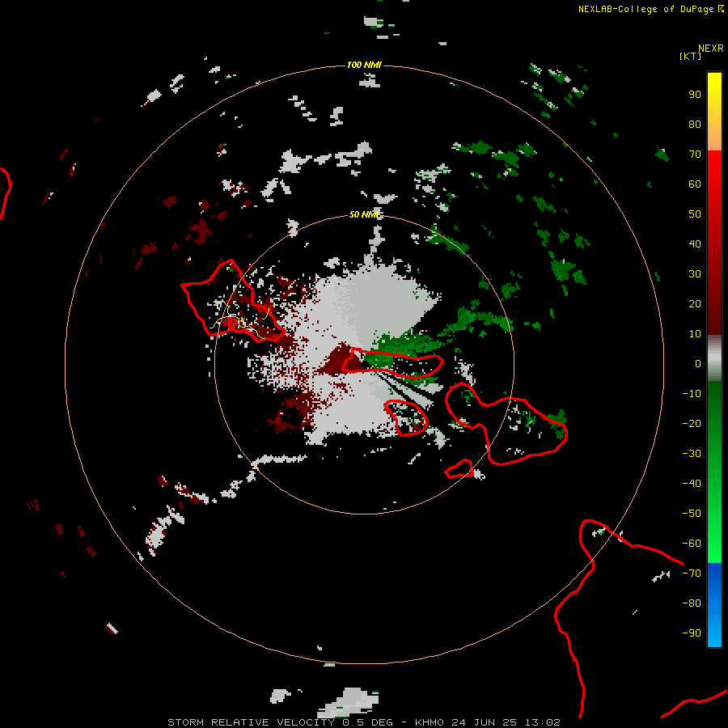The image size is (728, 728).
Task: Click the 50 NMI range ring label
Action: 364,214
